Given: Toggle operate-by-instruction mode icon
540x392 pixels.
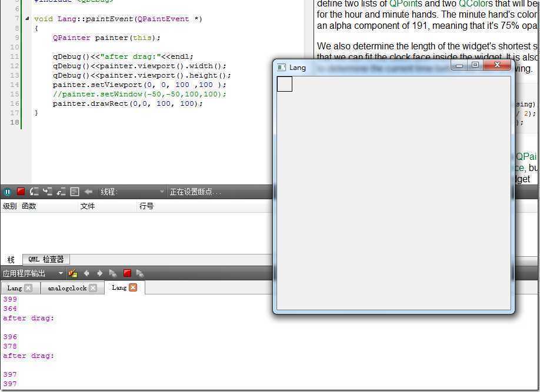Looking at the screenshot, I should point(75,192).
